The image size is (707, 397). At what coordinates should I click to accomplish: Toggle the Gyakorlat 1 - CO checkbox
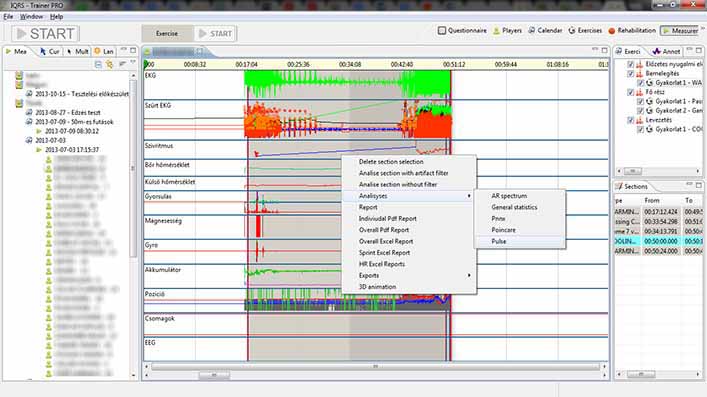[640, 129]
